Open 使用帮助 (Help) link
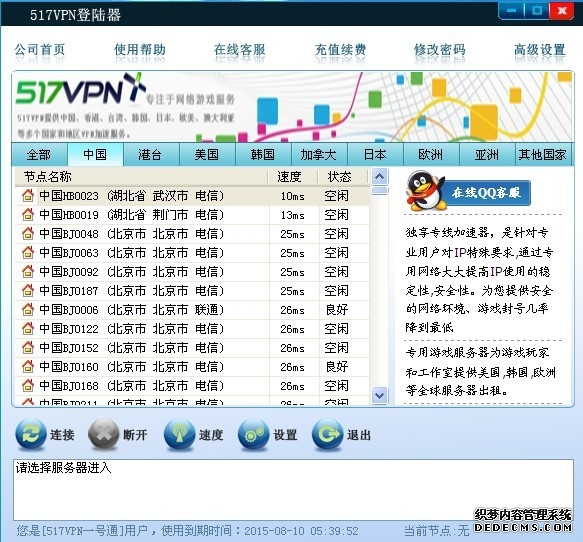 140,49
